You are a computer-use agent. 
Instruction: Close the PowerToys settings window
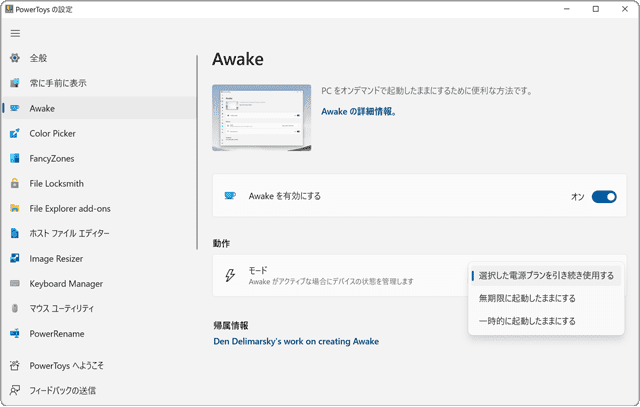point(625,9)
